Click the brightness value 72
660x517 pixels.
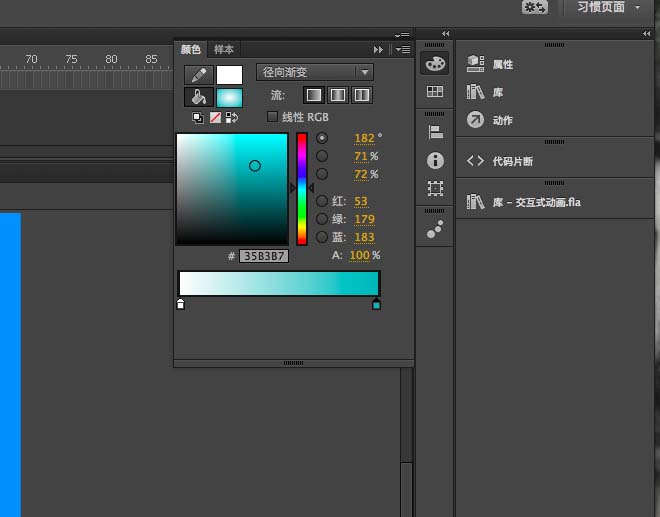pyautogui.click(x=361, y=174)
